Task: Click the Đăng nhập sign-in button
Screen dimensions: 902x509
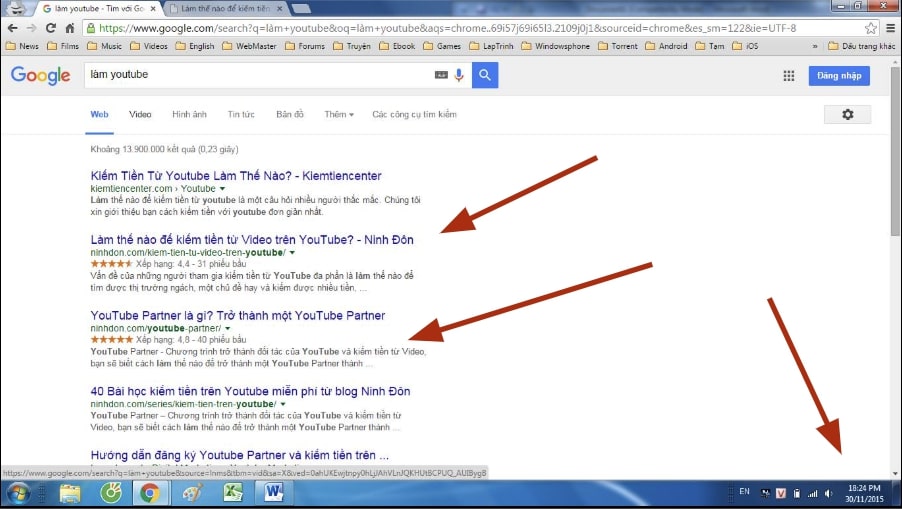Action: click(x=839, y=76)
